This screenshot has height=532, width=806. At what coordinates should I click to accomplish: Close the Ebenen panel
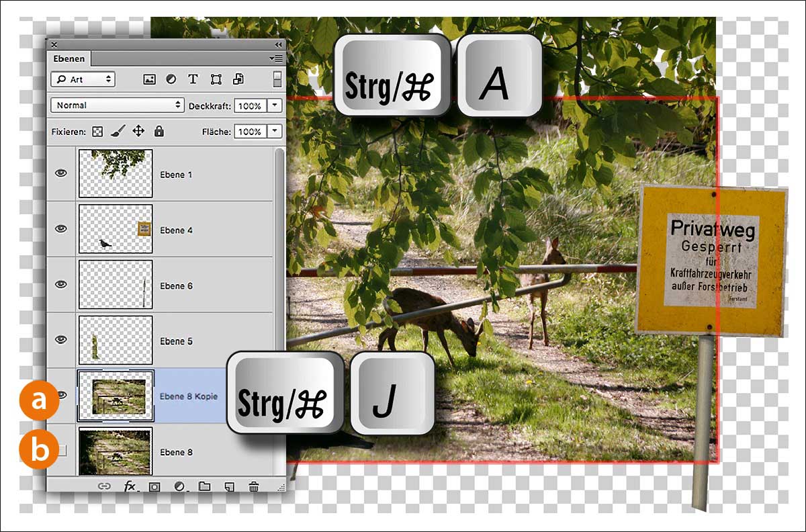pyautogui.click(x=54, y=44)
